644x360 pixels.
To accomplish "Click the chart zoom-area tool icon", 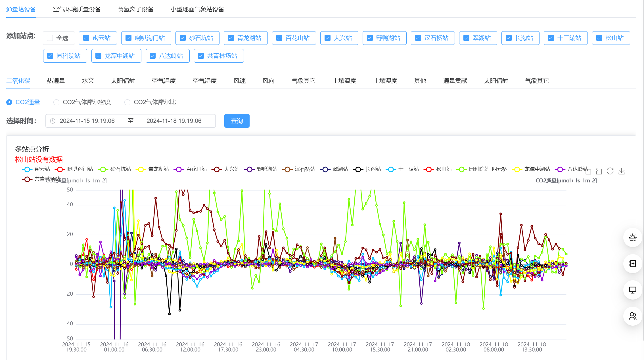I will pos(588,171).
